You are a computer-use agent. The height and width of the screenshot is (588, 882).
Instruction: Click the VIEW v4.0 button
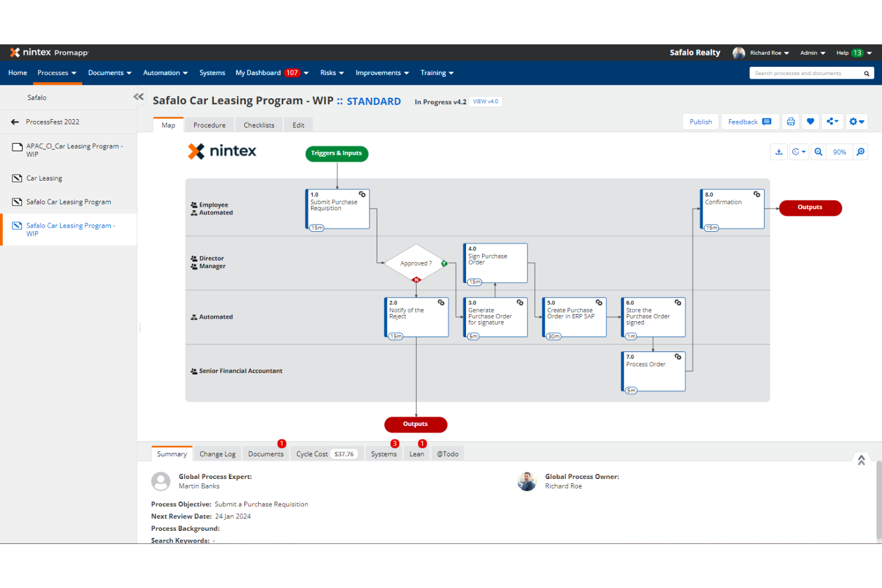485,101
